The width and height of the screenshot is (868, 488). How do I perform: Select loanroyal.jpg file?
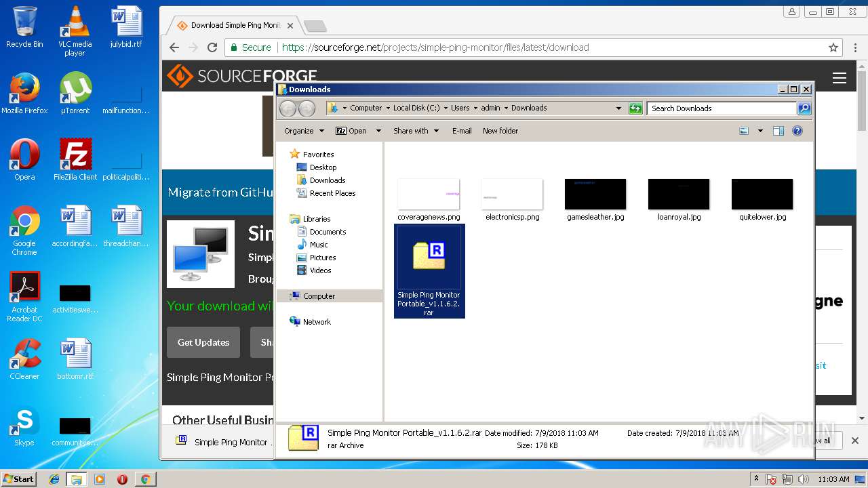pos(679,199)
